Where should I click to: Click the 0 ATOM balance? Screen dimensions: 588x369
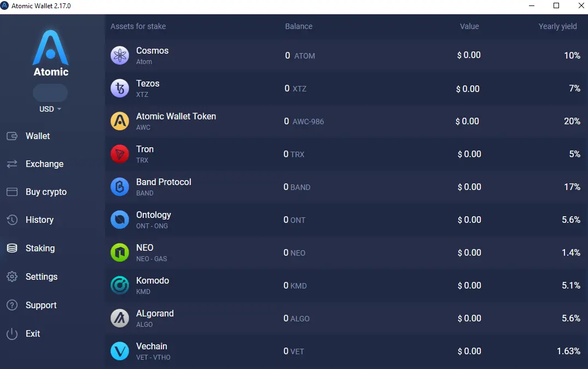(x=300, y=55)
